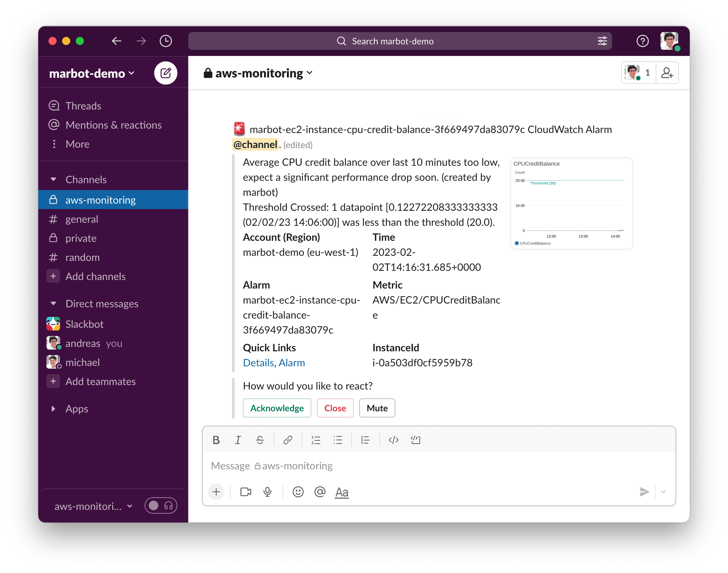Viewport: 728px width, 573px height.
Task: Close the CloudWatch alarm
Action: click(335, 408)
